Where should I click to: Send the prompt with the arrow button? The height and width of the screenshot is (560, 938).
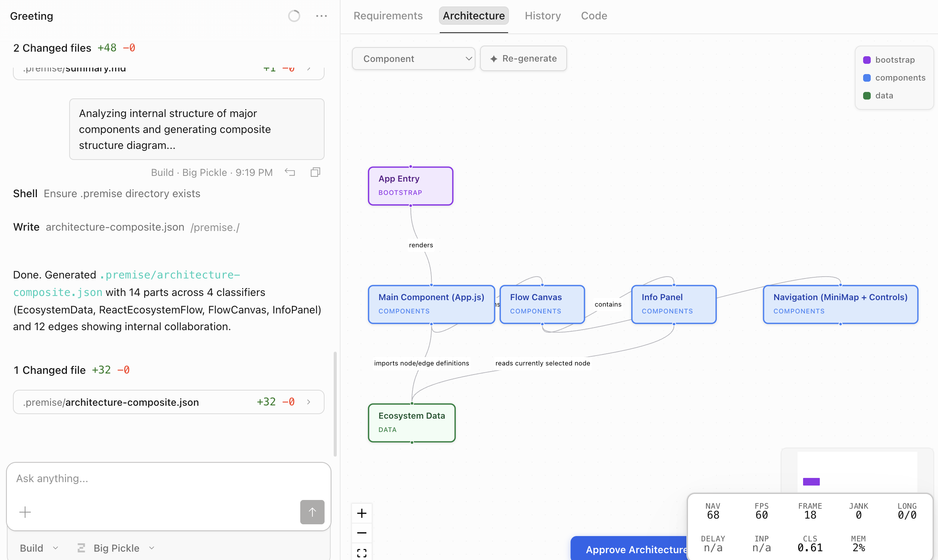312,512
